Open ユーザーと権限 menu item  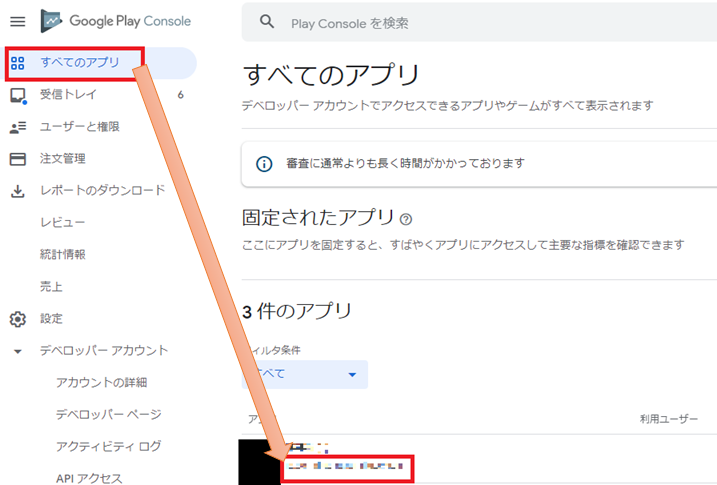point(80,127)
